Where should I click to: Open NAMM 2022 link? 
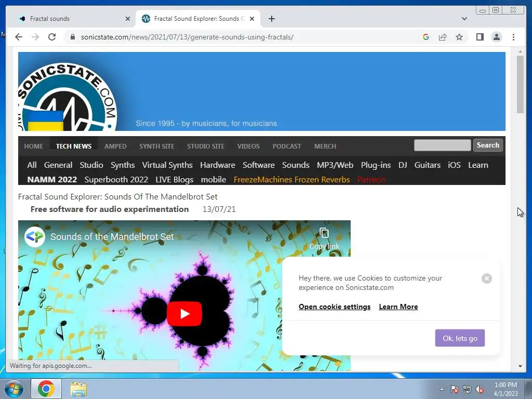coord(52,179)
